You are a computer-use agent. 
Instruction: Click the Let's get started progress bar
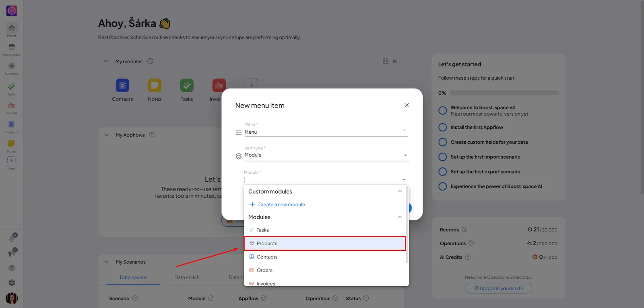[504, 93]
